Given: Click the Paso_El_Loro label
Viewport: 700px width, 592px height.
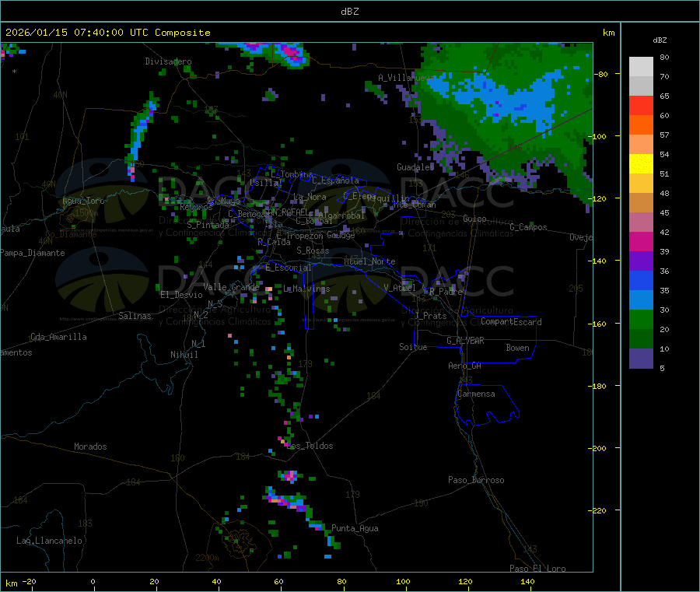Looking at the screenshot, I should 537,569.
